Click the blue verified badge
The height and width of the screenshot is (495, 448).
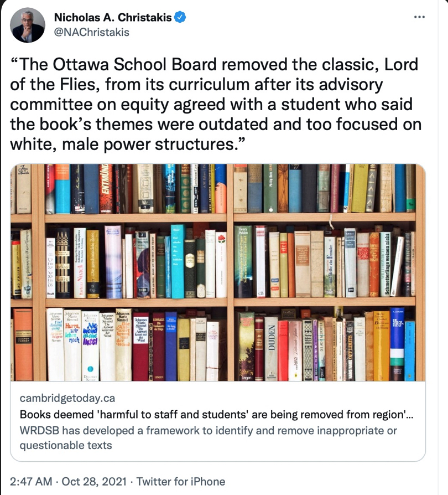point(180,18)
